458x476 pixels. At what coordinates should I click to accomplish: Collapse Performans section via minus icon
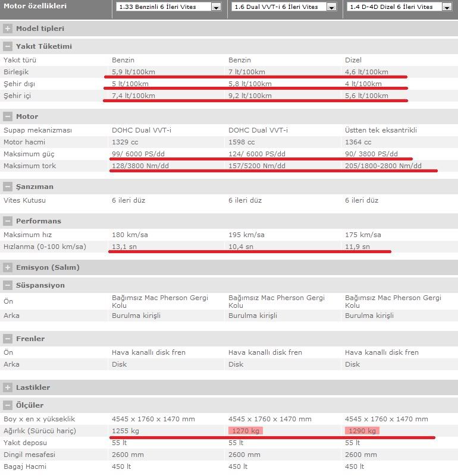[x=8, y=221]
